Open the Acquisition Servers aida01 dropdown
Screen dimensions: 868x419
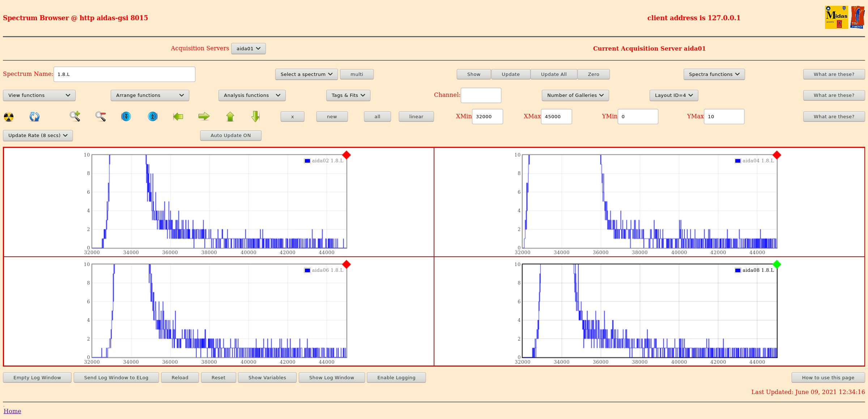(x=248, y=49)
